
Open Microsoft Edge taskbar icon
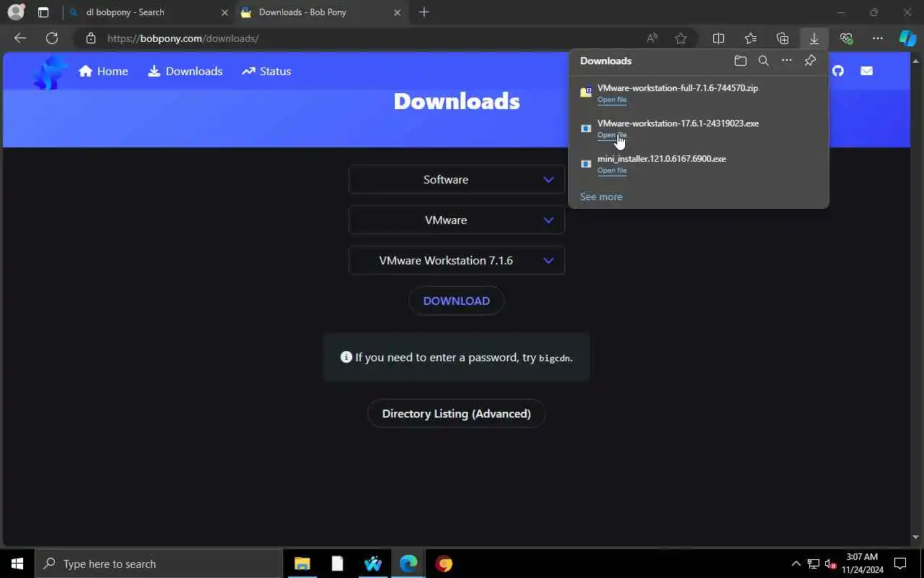(409, 564)
